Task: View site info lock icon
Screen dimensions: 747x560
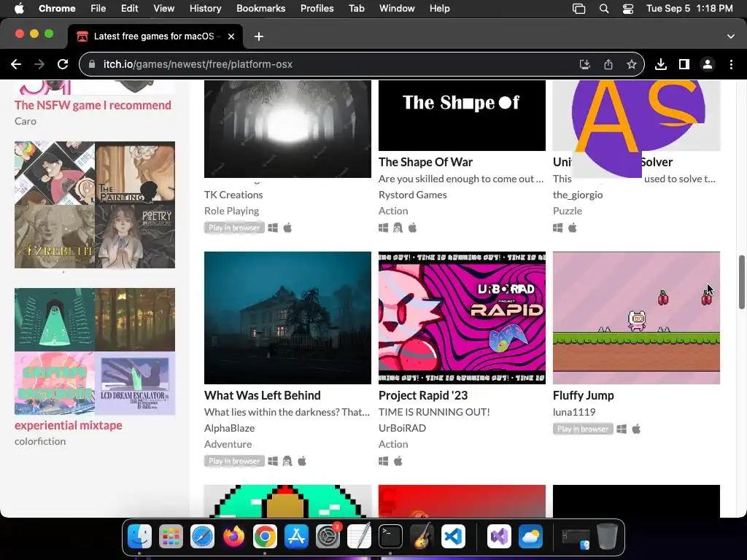Action: 93,64
